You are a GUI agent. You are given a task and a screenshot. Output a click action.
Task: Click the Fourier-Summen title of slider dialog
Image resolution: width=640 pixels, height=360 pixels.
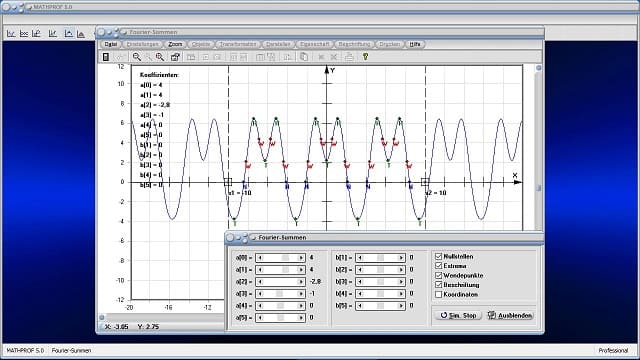click(282, 238)
